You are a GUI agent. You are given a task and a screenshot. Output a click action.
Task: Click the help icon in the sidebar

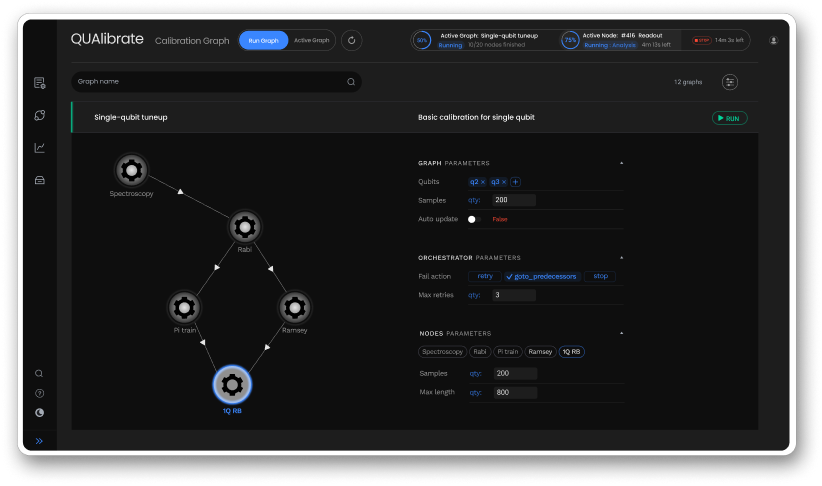pyautogui.click(x=39, y=393)
